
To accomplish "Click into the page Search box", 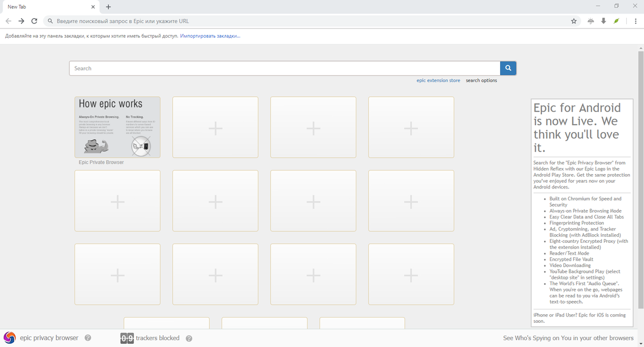I will click(x=284, y=68).
